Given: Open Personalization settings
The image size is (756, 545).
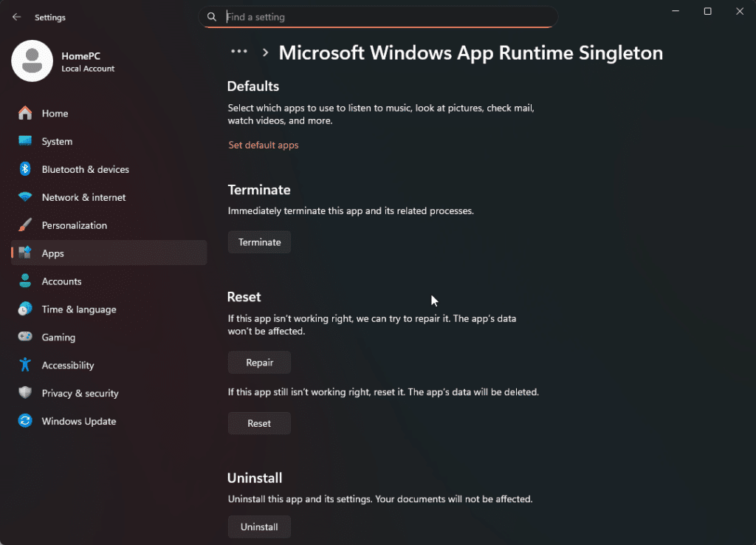Looking at the screenshot, I should (x=109, y=225).
